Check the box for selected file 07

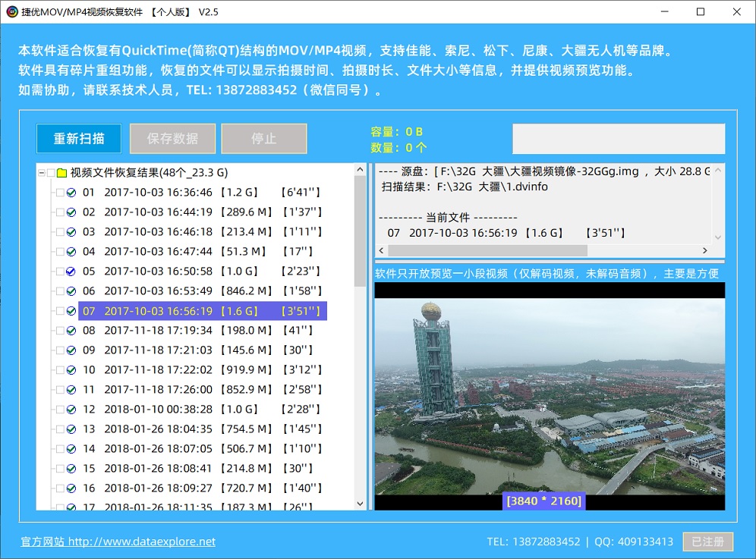tap(60, 311)
